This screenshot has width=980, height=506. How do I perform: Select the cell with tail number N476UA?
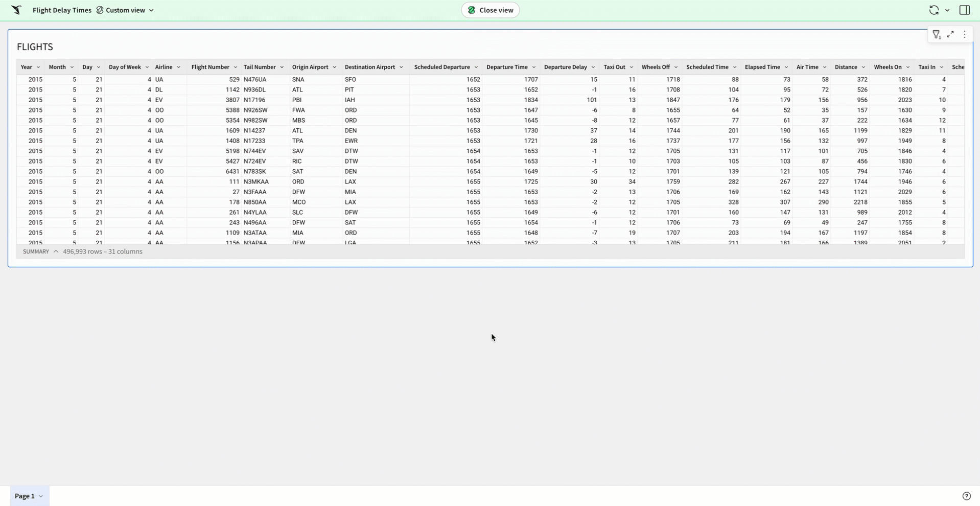pos(255,80)
